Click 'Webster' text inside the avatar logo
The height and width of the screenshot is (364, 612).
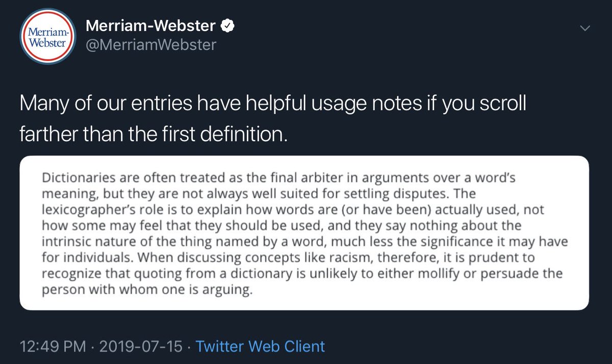pos(47,42)
